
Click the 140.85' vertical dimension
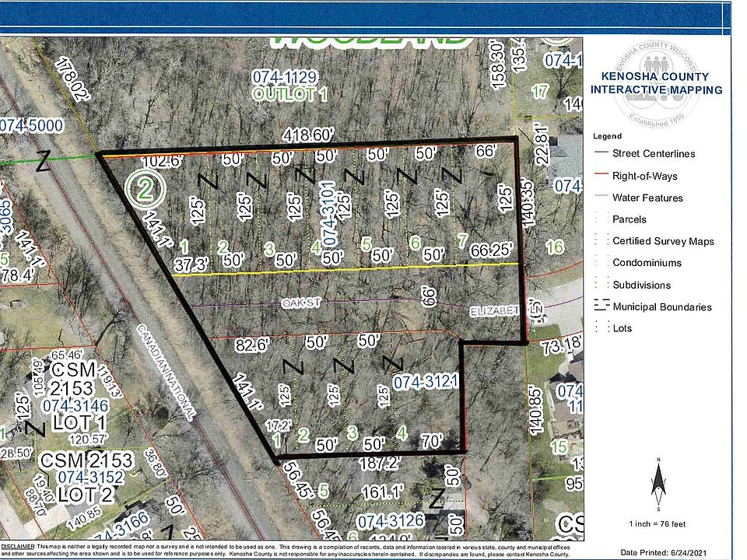coord(536,411)
